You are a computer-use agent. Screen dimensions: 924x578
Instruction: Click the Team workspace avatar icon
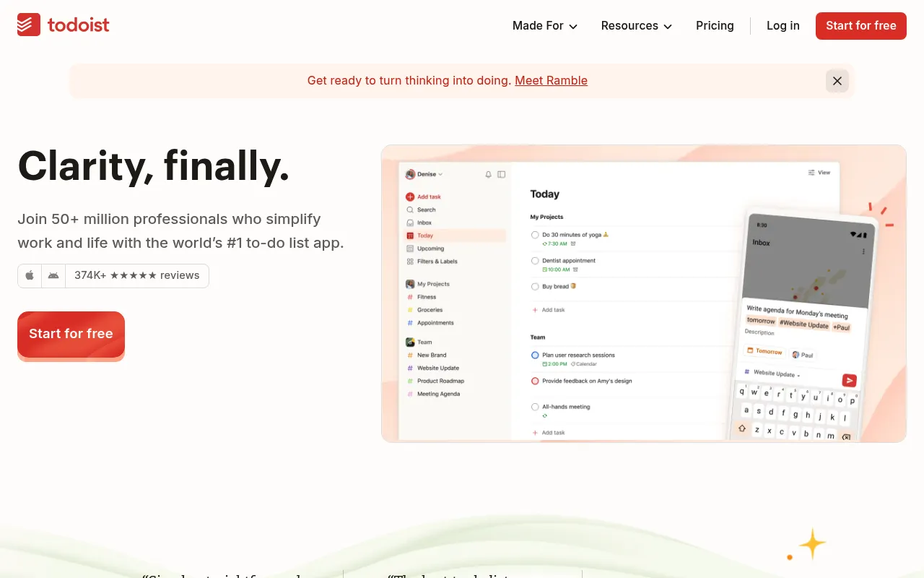coord(410,342)
